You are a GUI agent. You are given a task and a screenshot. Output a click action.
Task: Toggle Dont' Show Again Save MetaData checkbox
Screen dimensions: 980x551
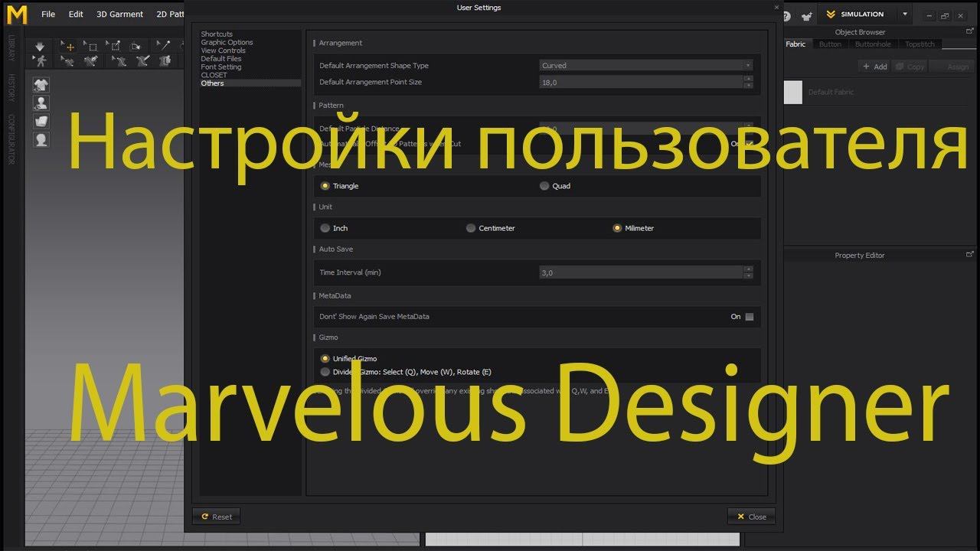pyautogui.click(x=750, y=317)
